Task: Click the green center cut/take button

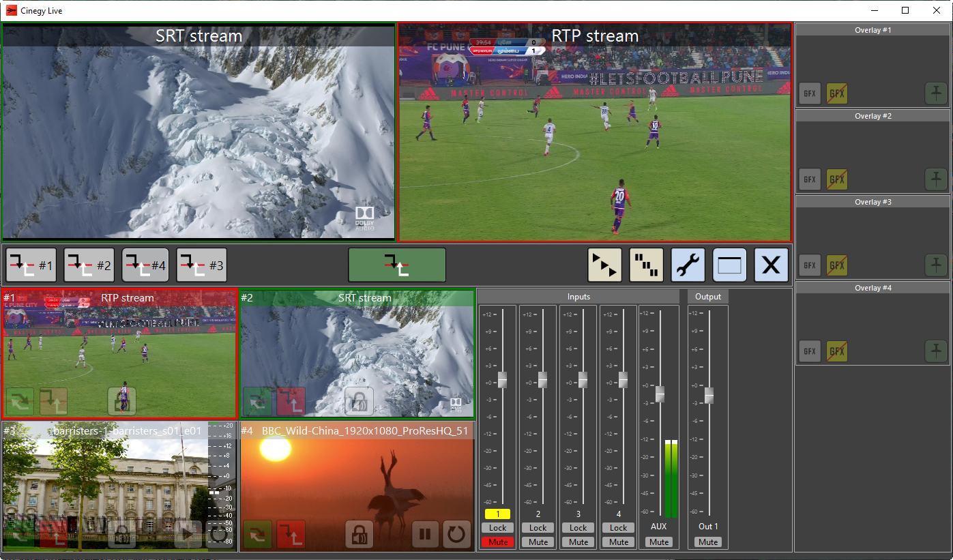Action: point(397,265)
